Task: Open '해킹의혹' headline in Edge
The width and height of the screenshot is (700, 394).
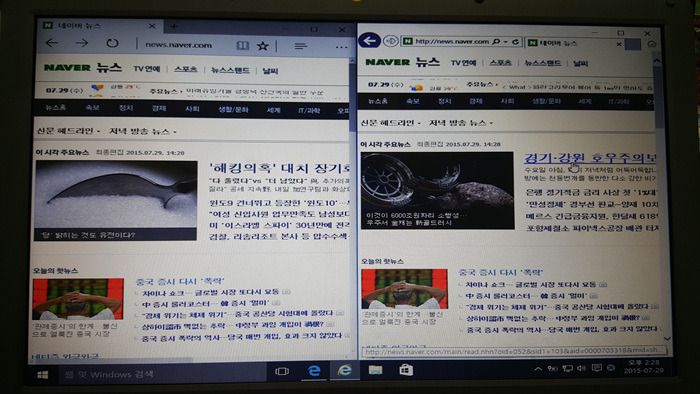Action: (279, 168)
